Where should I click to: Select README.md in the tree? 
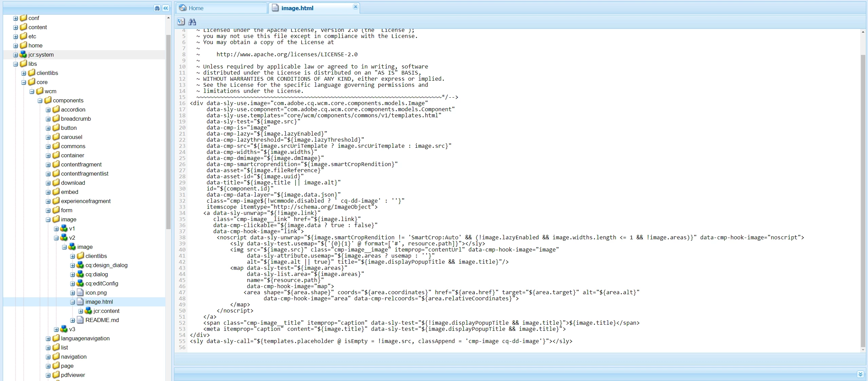click(x=102, y=320)
